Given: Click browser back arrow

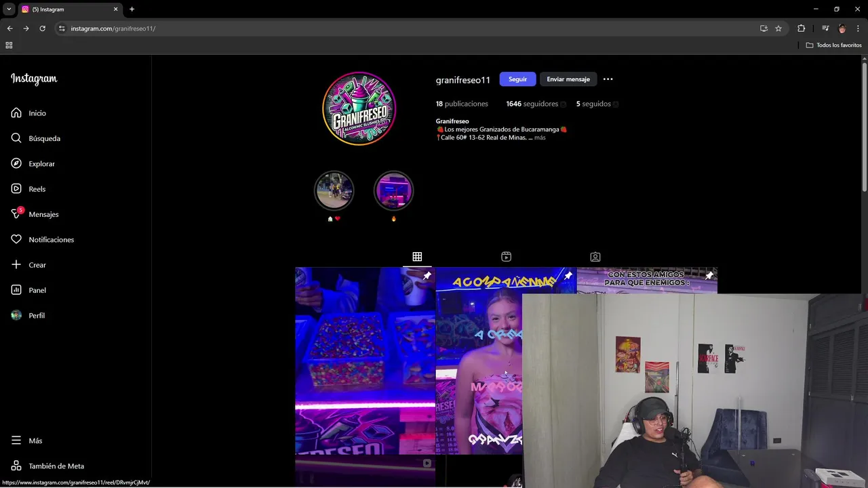Looking at the screenshot, I should coord(9,28).
